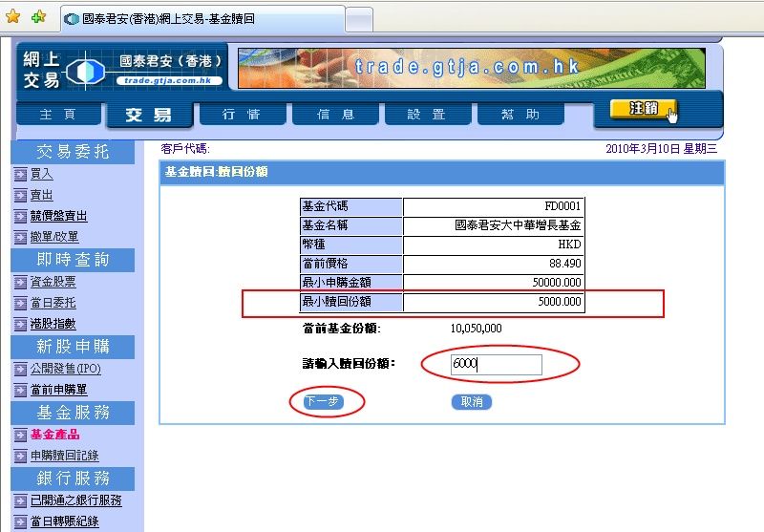This screenshot has height=532, width=764.
Task: Click the 新股申購 section header
Action: [73, 347]
